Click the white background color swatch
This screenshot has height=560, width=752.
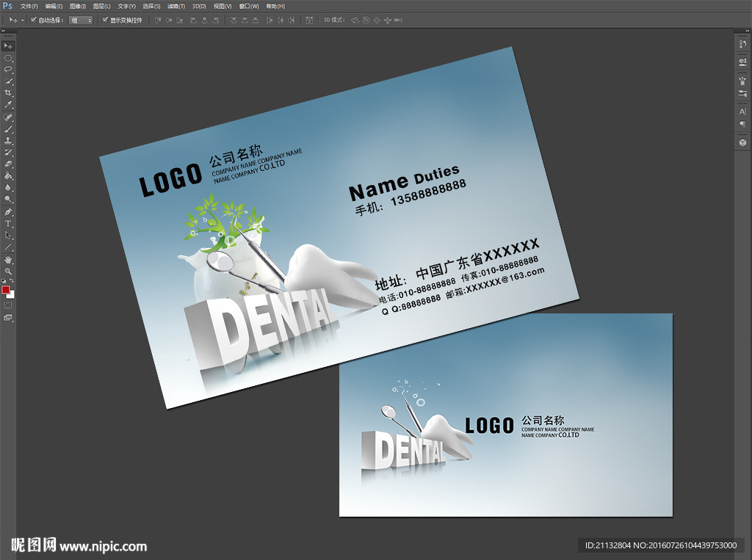point(12,295)
